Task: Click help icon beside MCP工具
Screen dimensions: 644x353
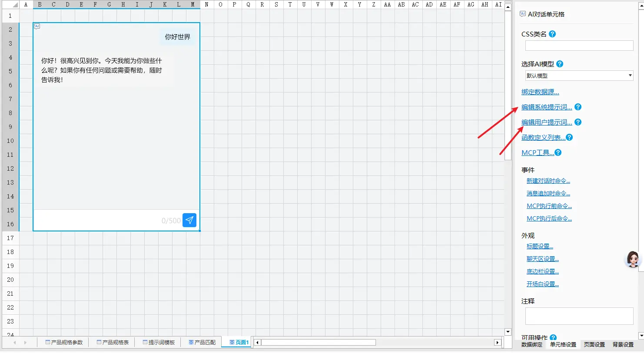Action: 558,152
